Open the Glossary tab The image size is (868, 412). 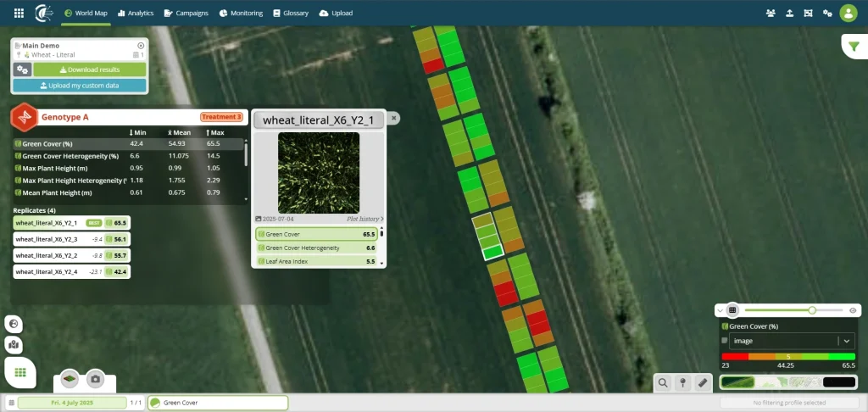coord(291,13)
